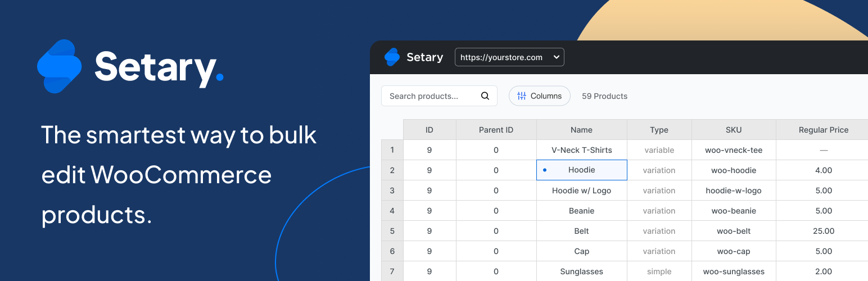Click the woo-beanie SKU cell

[x=734, y=211]
